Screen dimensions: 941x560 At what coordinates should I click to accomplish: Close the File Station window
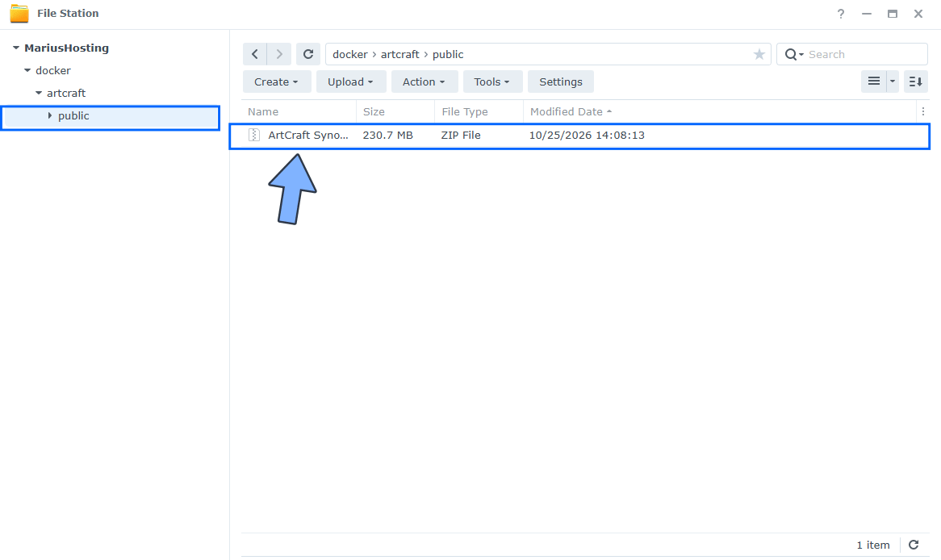tap(918, 14)
